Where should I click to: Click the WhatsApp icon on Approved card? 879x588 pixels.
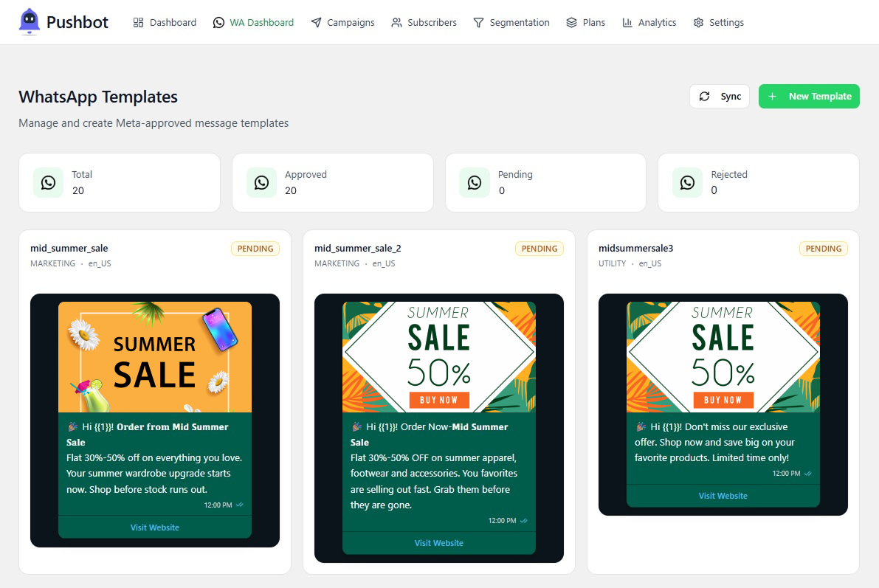click(261, 182)
